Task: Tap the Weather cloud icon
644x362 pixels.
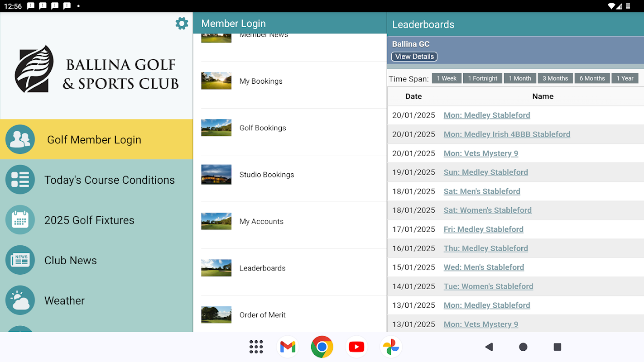Action: pos(20,300)
